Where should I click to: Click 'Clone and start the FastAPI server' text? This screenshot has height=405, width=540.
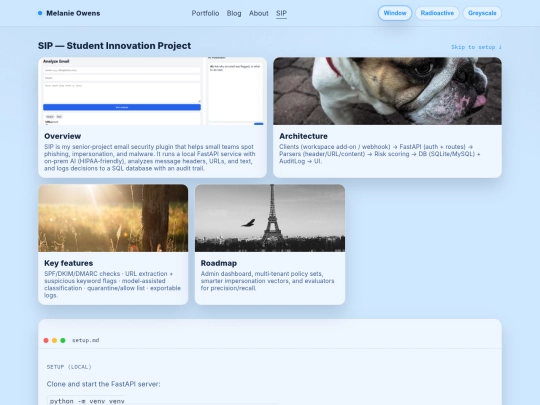coord(103,384)
